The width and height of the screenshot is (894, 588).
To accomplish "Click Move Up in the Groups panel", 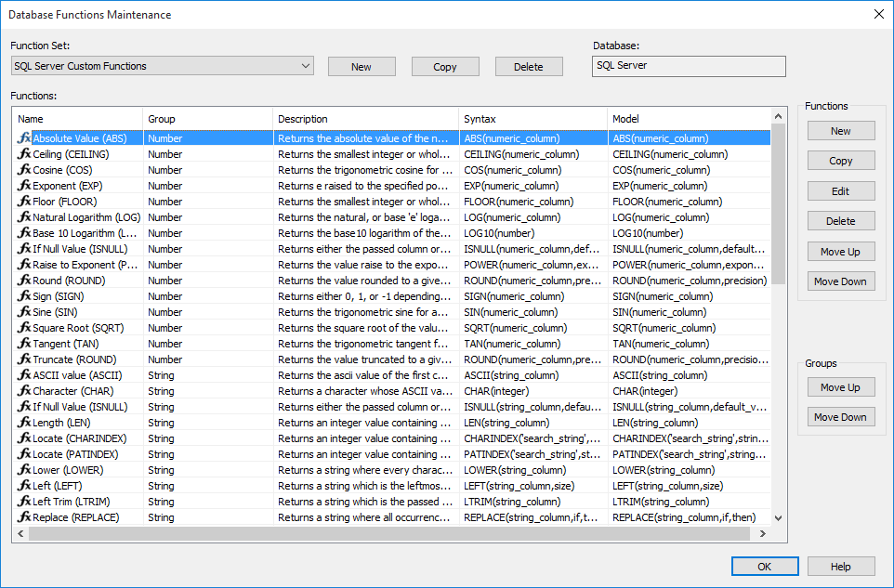I will 840,387.
